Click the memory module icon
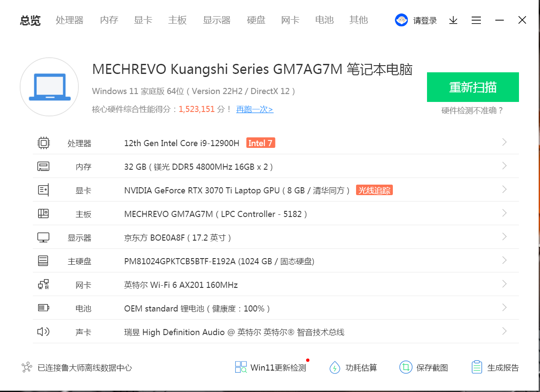Screen dimensions: 540x392 (43, 166)
